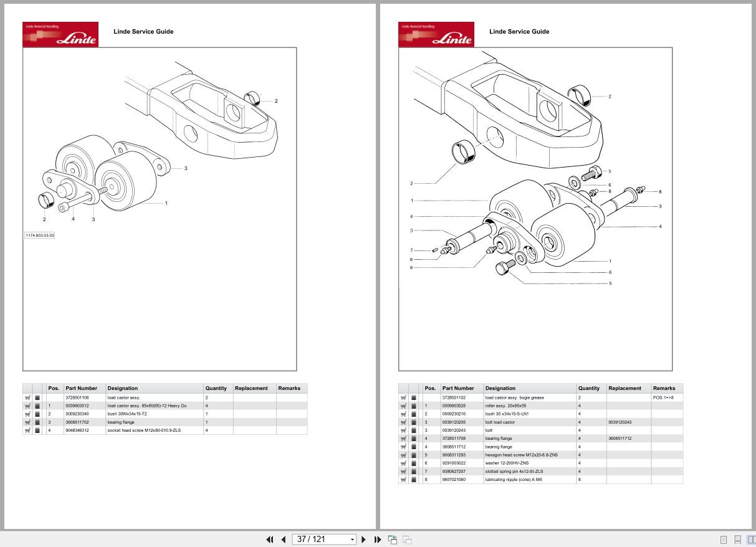Viewport: 756px width, 547px height.
Task: Add part 0039903512 to the cart
Action: click(x=28, y=406)
